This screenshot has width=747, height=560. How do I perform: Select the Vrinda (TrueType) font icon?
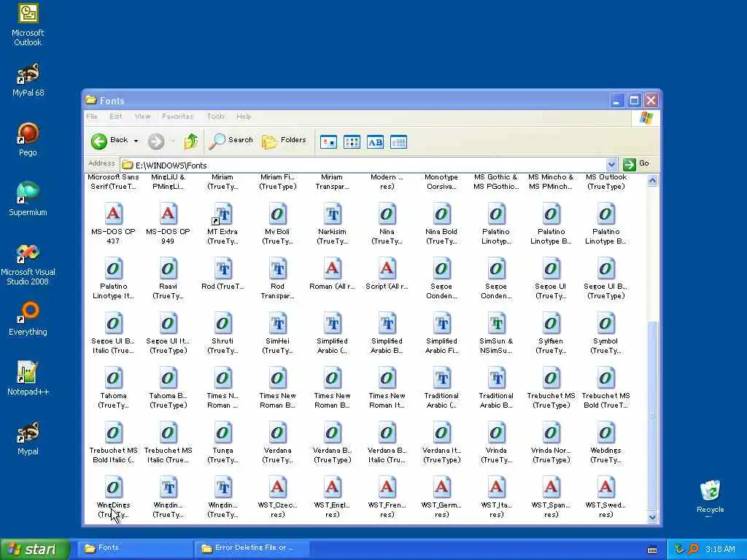pyautogui.click(x=496, y=433)
